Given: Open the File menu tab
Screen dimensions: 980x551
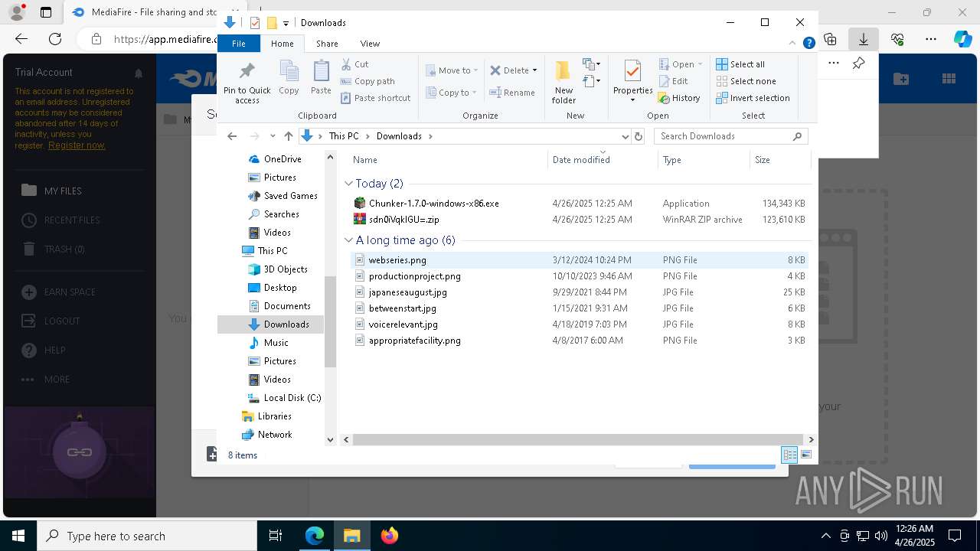Looking at the screenshot, I should click(239, 44).
